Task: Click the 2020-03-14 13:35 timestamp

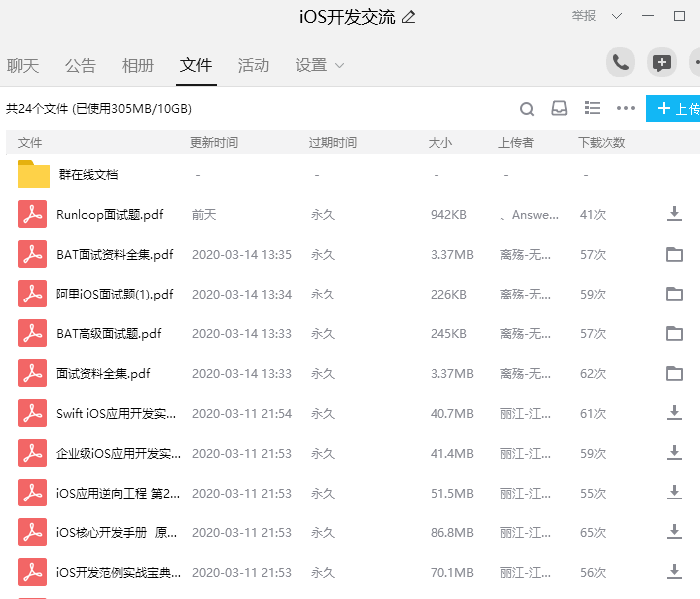Action: point(242,255)
